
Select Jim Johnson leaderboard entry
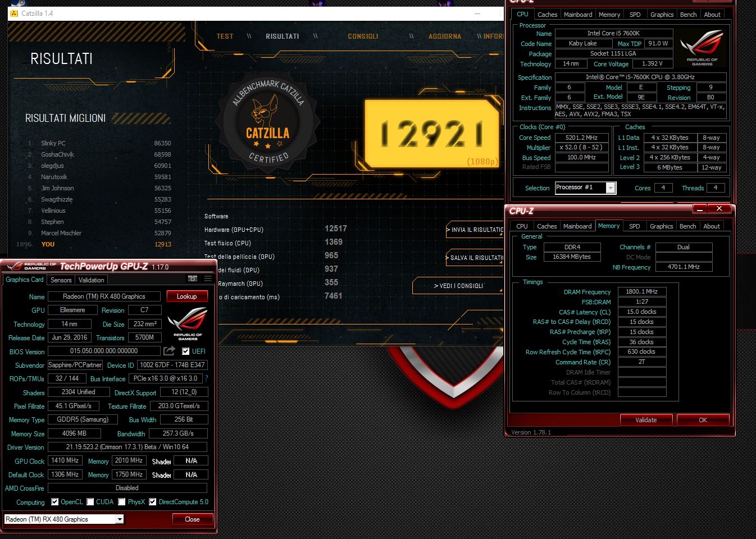(100, 188)
